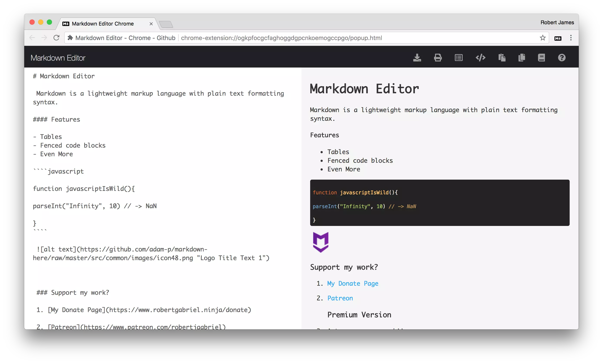Open the Chrome browser menu (three dots)
The width and height of the screenshot is (603, 364).
[x=571, y=38]
